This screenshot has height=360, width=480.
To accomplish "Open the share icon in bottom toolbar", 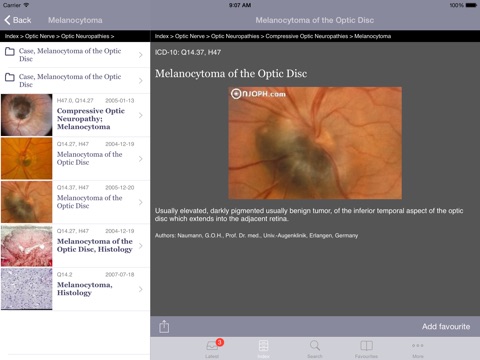I will pyautogui.click(x=164, y=326).
